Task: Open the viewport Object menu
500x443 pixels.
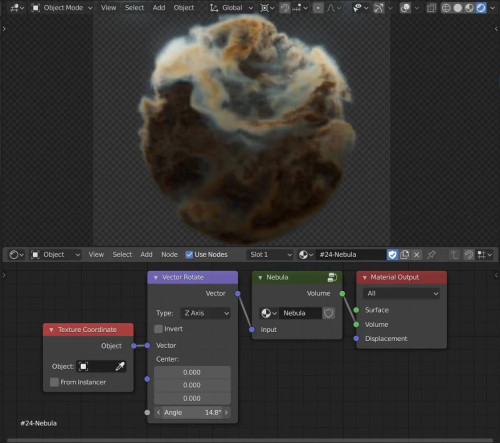Action: point(184,8)
